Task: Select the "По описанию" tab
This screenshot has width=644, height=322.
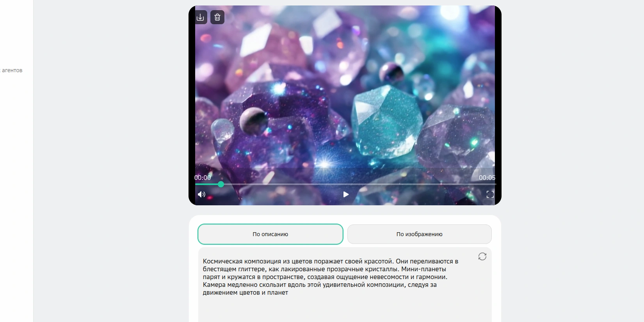Action: [270, 234]
